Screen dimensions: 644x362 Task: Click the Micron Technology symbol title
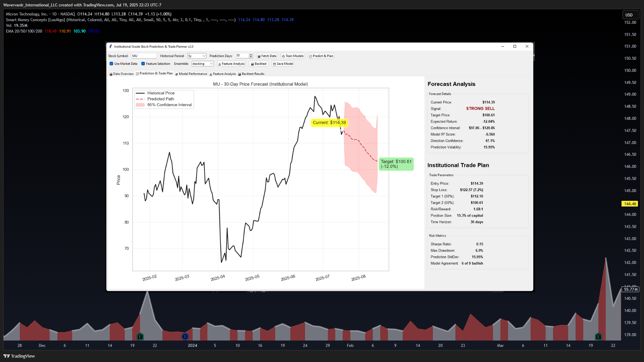tap(27, 14)
